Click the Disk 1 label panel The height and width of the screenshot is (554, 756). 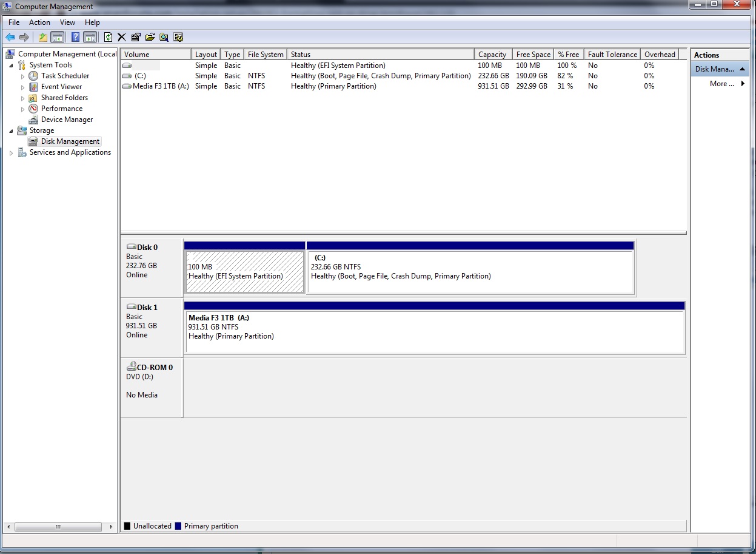coord(152,327)
